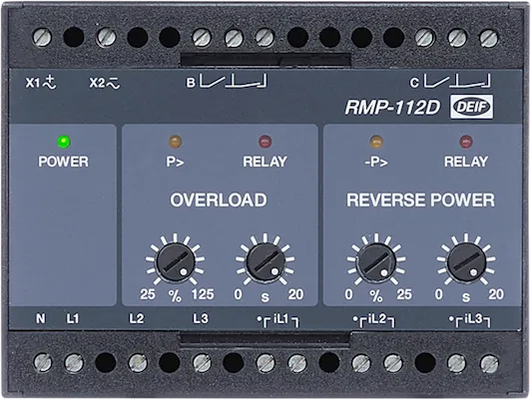Click the screw terminal directly below the L3 label

coord(202,362)
